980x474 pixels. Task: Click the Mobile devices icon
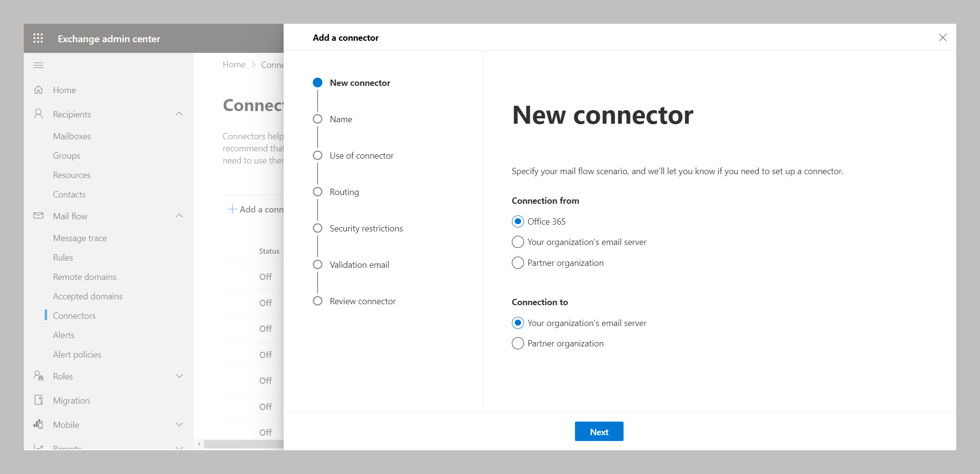[x=38, y=424]
